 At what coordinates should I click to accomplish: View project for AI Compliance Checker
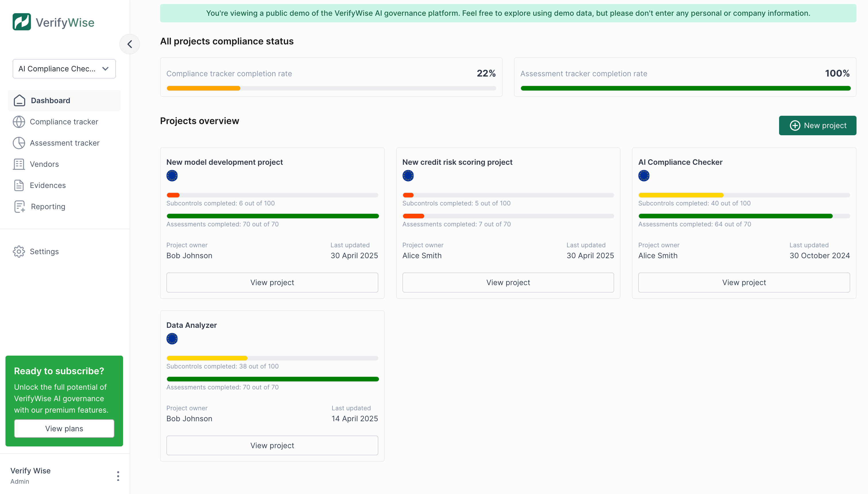744,282
